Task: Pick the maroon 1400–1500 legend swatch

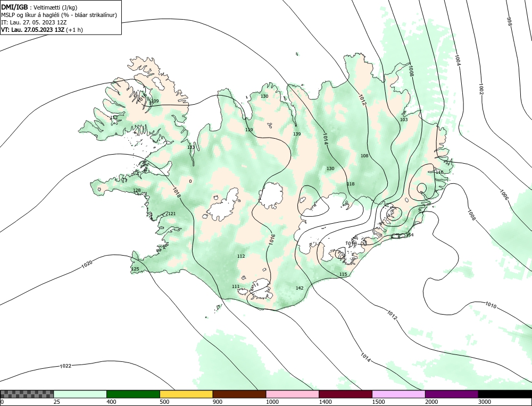Action: coord(345,394)
